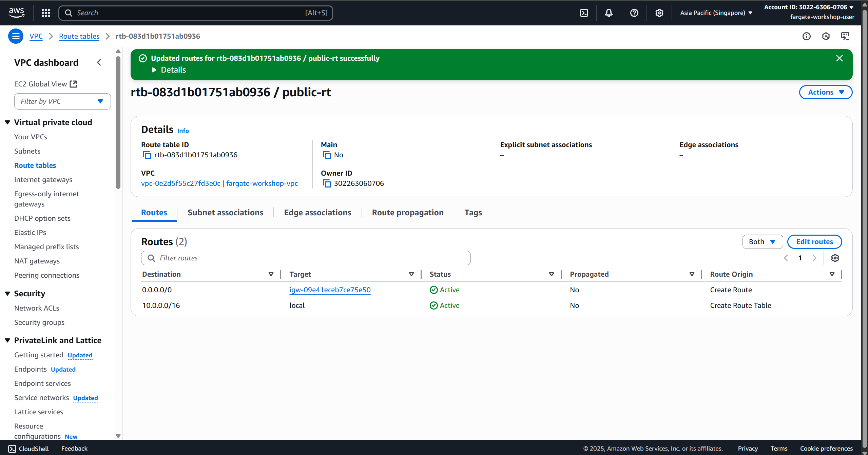Open the Privacy footer link

click(748, 449)
